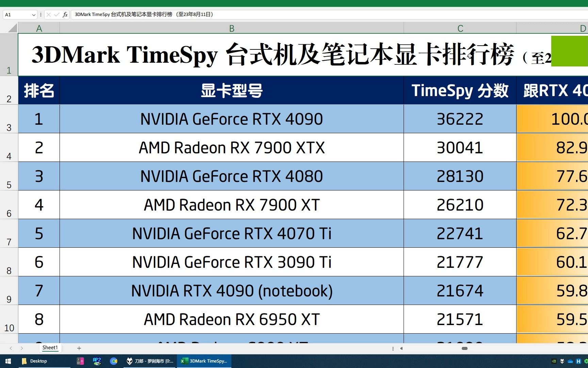Select row 5 header
This screenshot has width=588, height=368.
(9, 176)
